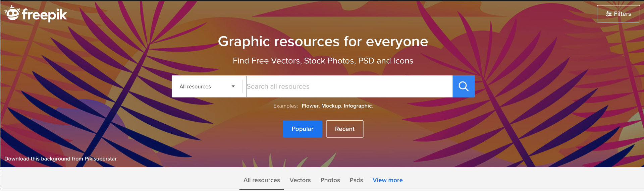Select the Recent button
The width and height of the screenshot is (644, 191).
pyautogui.click(x=344, y=129)
